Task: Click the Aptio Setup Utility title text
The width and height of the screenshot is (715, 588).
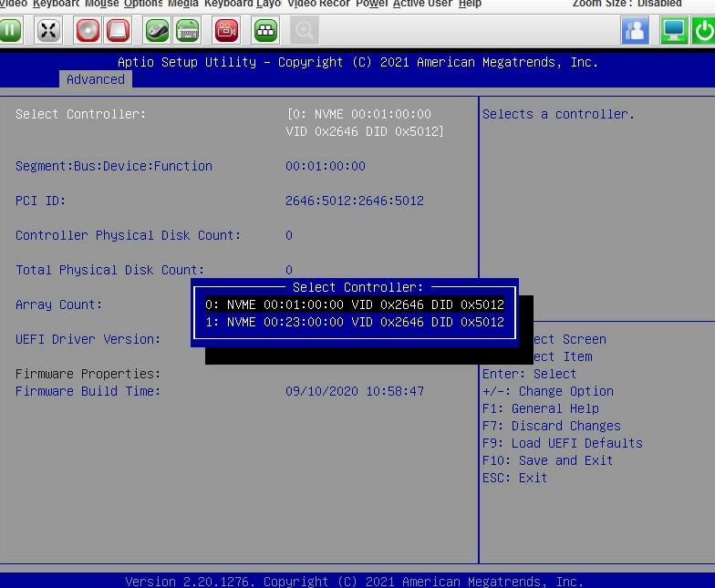Action: [357, 62]
